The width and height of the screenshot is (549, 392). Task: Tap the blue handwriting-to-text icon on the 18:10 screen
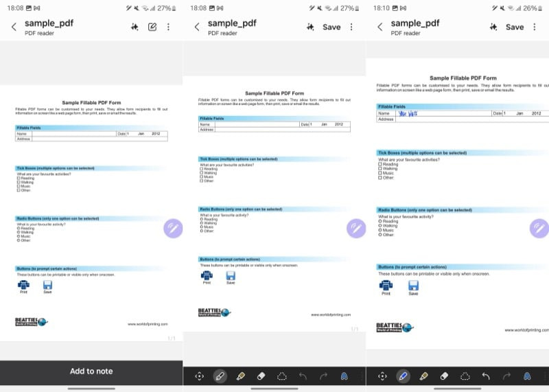coord(527,376)
